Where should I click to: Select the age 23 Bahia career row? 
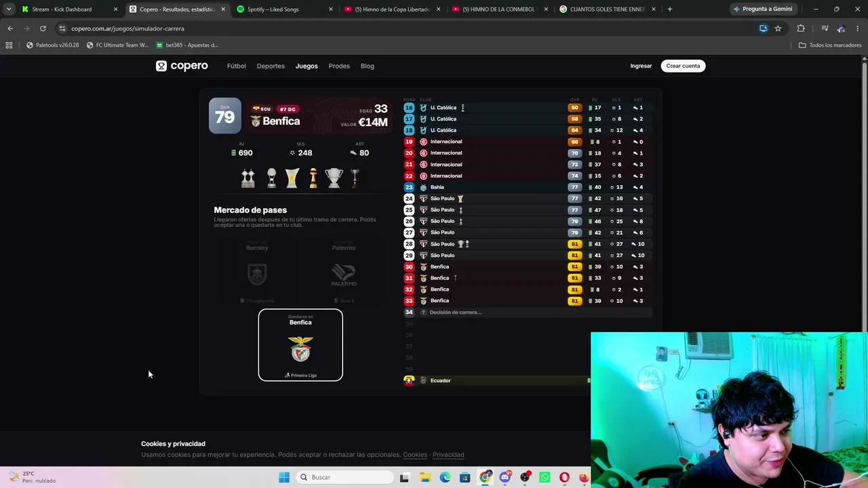528,187
